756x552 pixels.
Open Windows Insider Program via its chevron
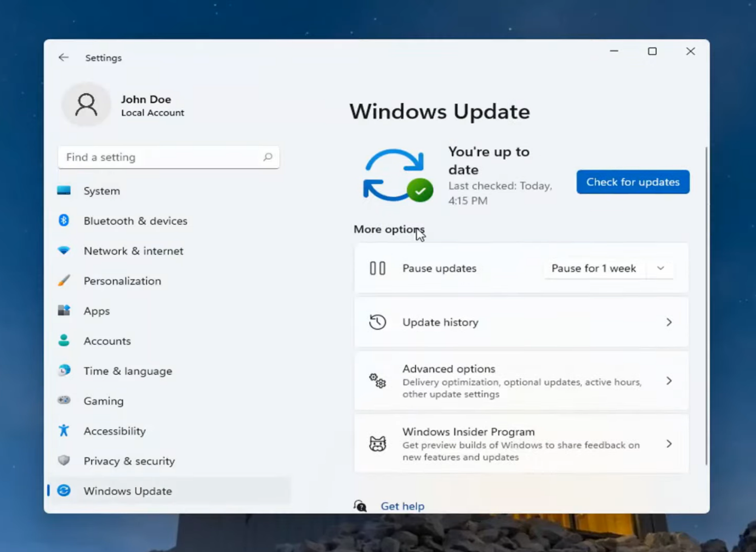point(669,443)
